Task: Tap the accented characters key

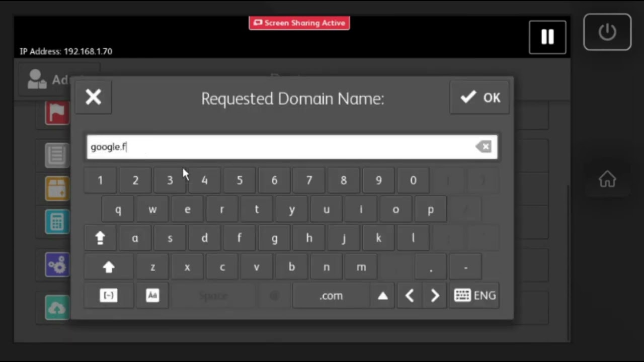Action: pos(152,296)
